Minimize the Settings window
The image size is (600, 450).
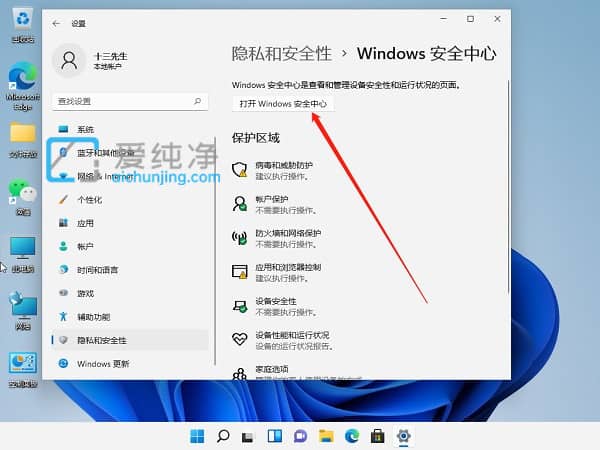444,19
